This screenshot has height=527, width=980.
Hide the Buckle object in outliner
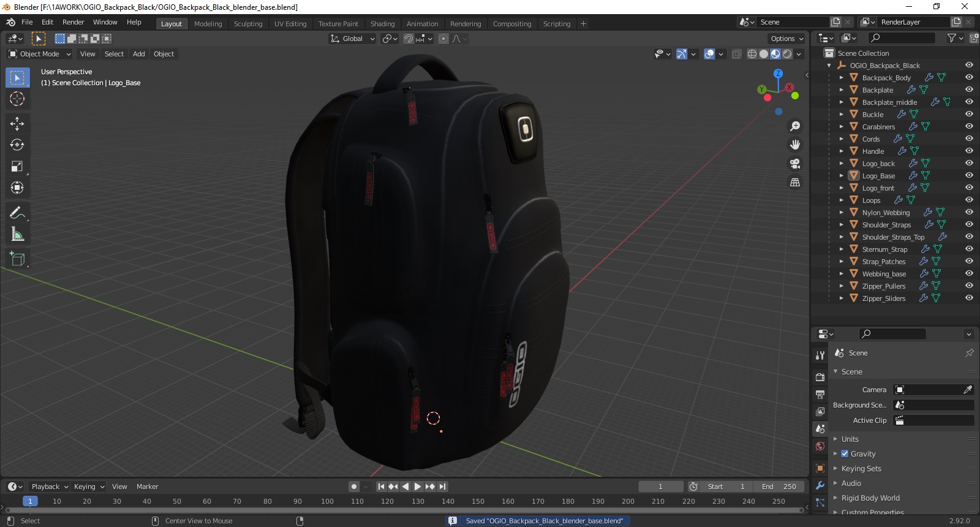pyautogui.click(x=969, y=115)
